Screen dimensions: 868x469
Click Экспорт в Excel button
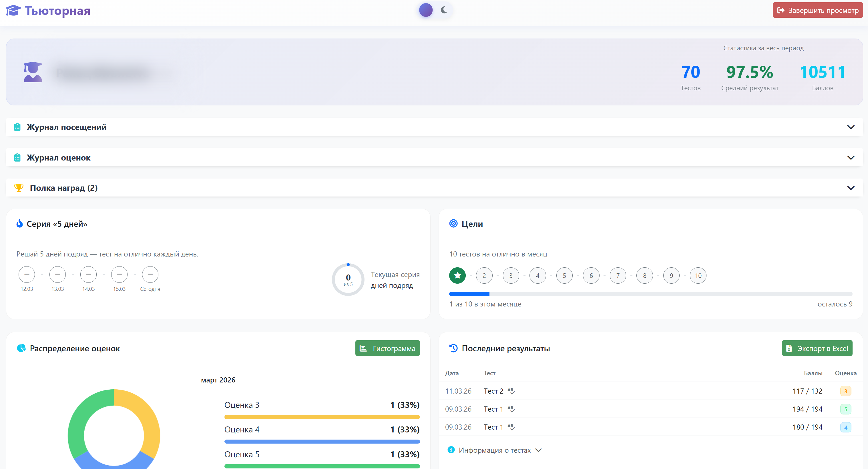(817, 348)
